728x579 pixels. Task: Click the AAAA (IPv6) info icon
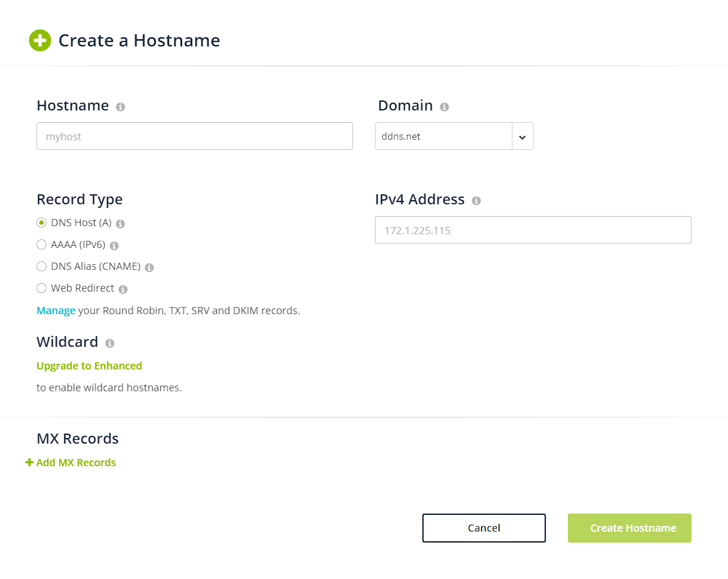click(114, 246)
